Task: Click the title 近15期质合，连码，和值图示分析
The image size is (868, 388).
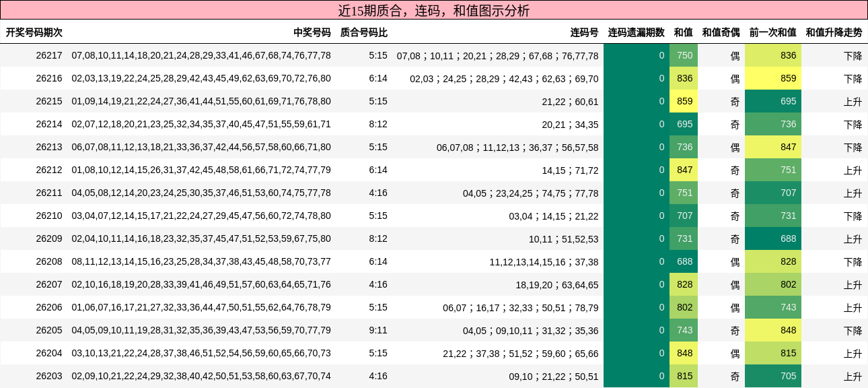Action: pos(433,10)
